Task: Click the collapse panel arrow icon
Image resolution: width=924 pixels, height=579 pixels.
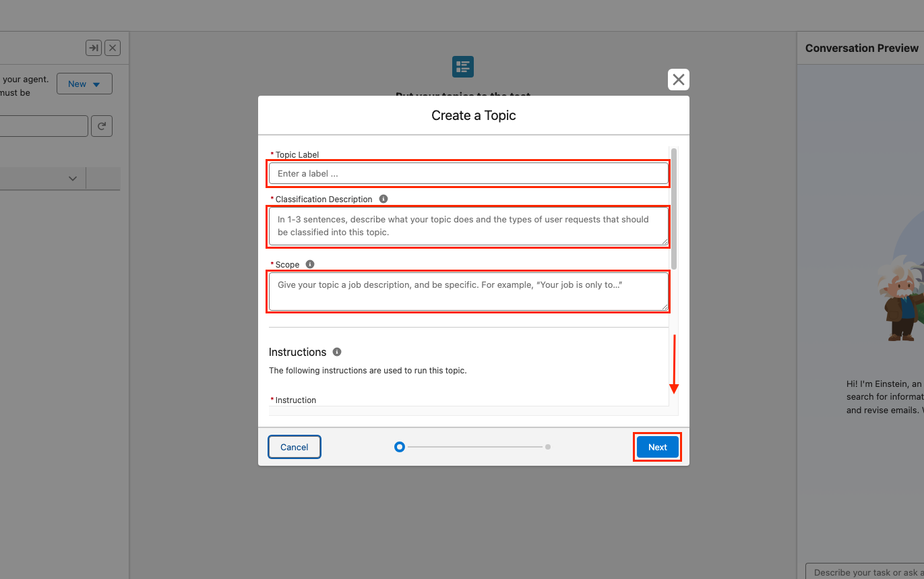Action: [x=93, y=48]
